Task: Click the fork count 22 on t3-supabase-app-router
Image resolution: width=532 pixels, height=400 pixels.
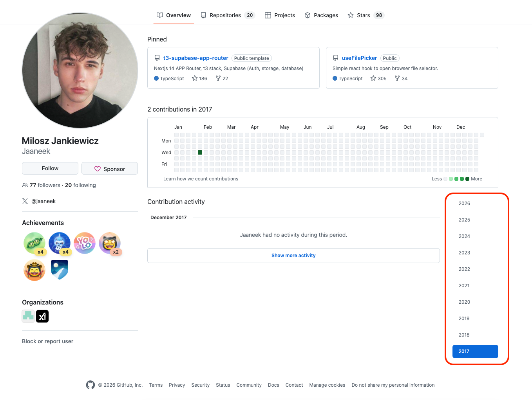Action: coord(222,79)
